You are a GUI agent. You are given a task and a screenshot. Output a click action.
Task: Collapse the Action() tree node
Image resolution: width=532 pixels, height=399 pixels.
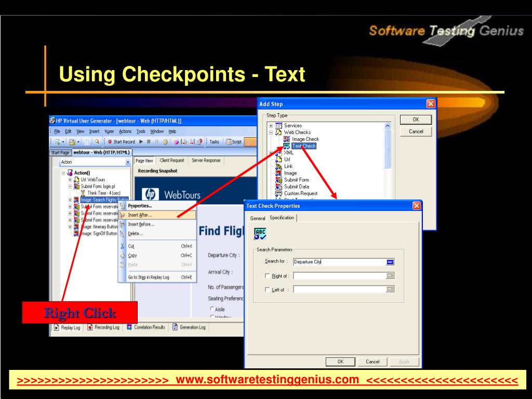pos(63,172)
